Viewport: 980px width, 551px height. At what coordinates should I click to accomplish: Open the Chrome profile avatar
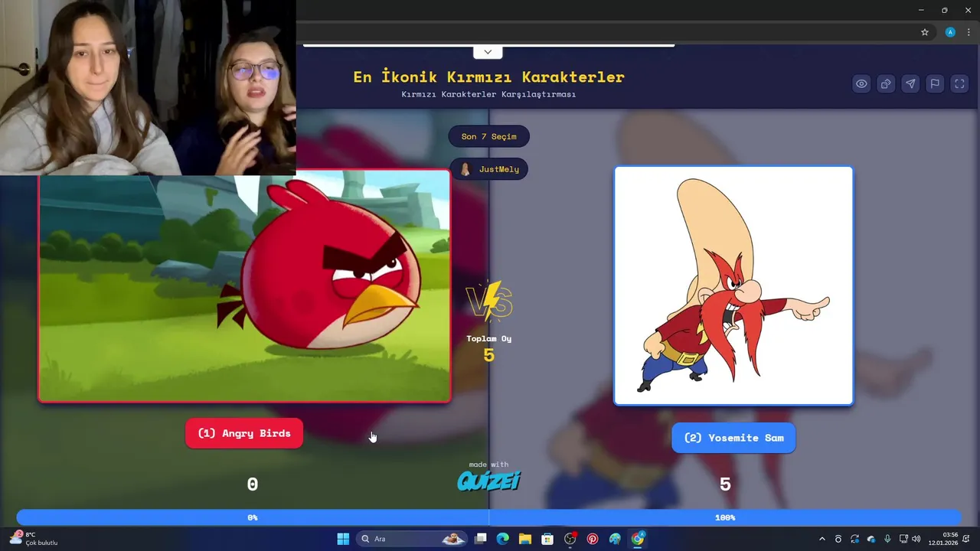coord(950,32)
